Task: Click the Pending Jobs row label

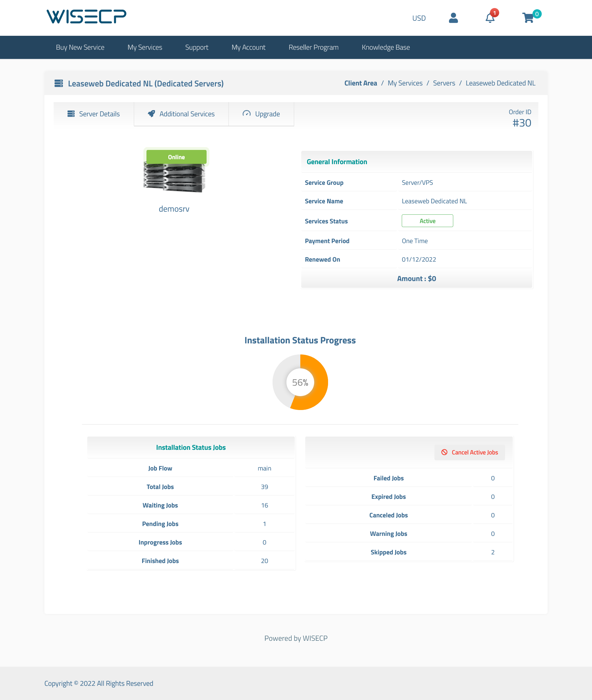Action: (160, 524)
